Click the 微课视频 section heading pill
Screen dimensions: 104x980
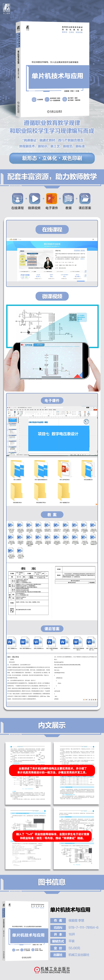[x=52, y=296]
